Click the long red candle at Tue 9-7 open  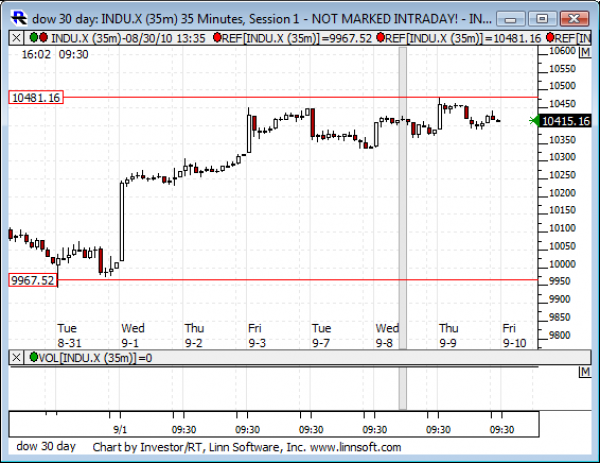(x=313, y=123)
